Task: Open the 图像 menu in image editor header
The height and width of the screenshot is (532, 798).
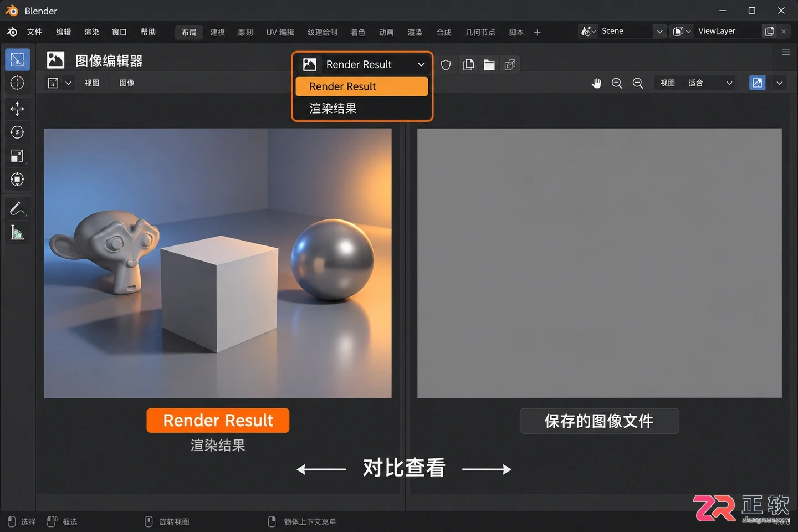Action: click(127, 83)
